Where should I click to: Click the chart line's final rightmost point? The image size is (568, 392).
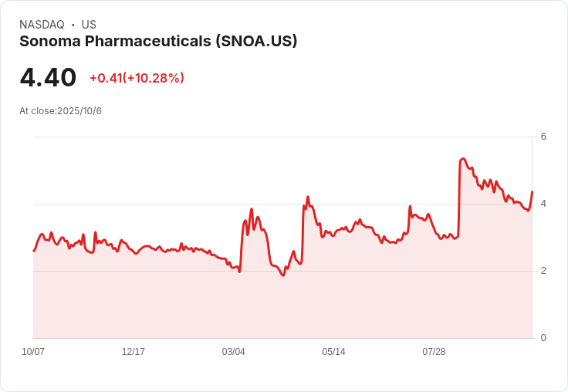pyautogui.click(x=532, y=191)
